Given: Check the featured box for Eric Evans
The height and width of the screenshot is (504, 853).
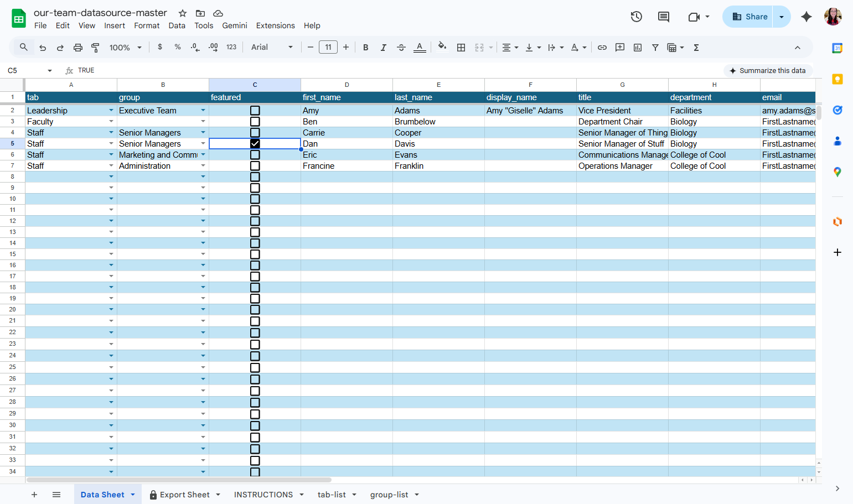Looking at the screenshot, I should [255, 155].
